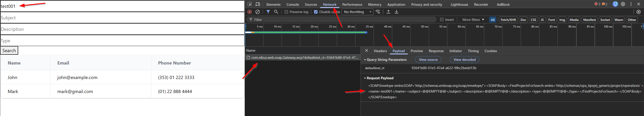Click the inspect element picker icon
The height and width of the screenshot is (116, 644).
pyautogui.click(x=249, y=4)
